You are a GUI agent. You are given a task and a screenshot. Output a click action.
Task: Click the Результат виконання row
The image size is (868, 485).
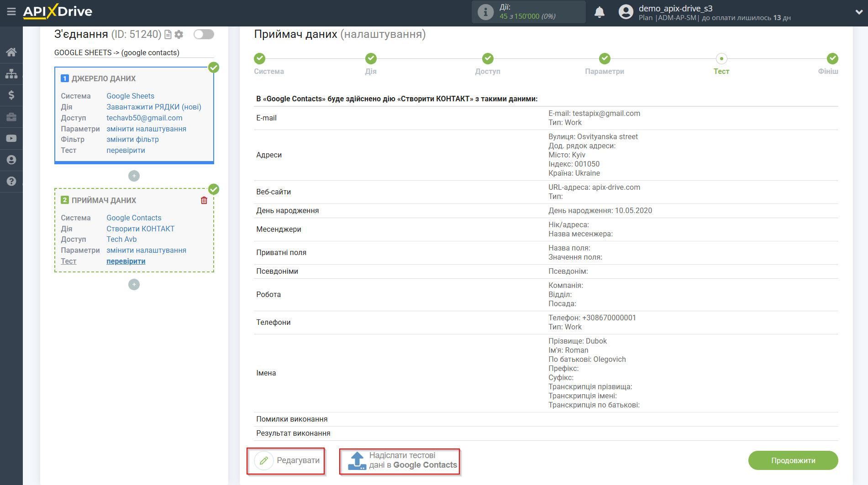(x=546, y=433)
